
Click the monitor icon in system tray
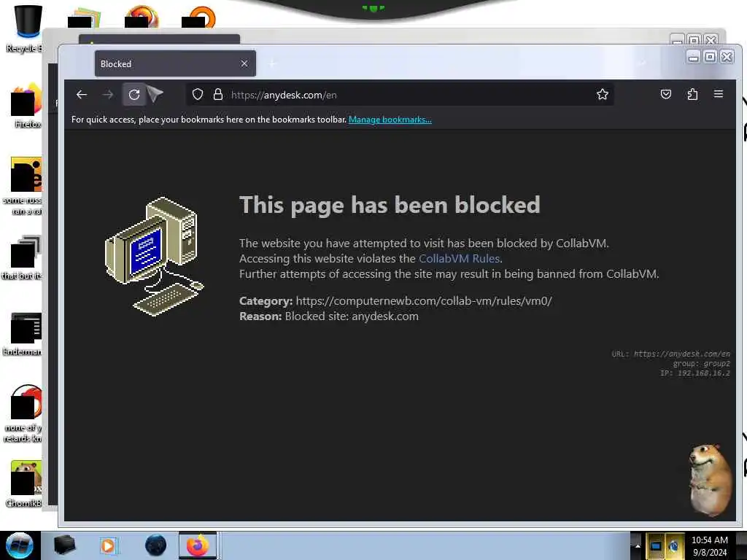tap(656, 545)
